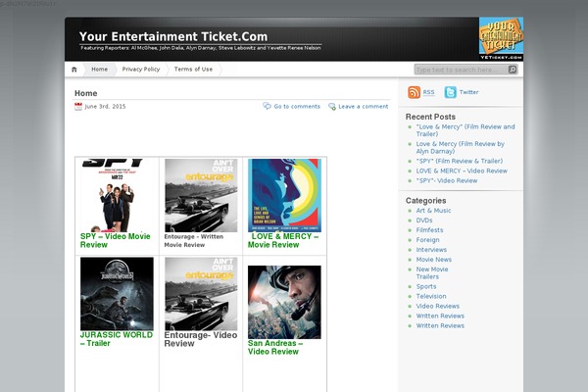Open SPY – Video Movie Review link
Viewport: 588px width, 392px height.
[115, 240]
